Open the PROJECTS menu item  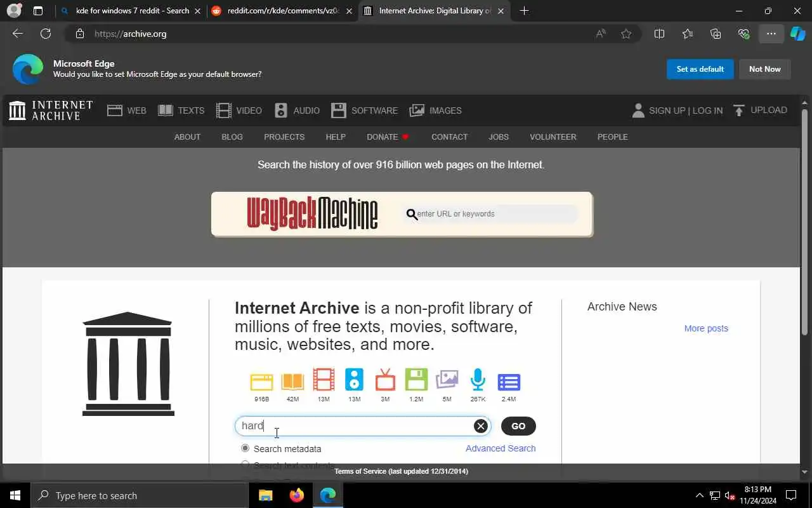point(284,137)
